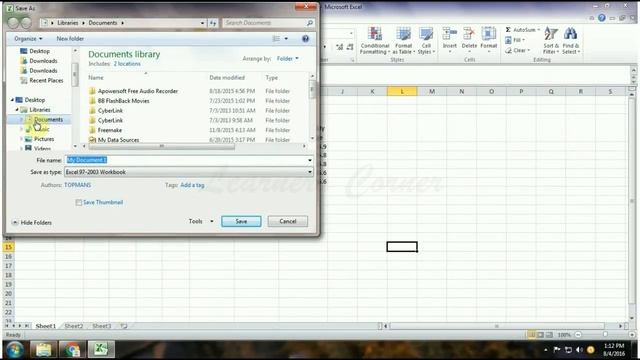The height and width of the screenshot is (360, 640).
Task: Click the search magnifier in dialog
Action: 310,23
